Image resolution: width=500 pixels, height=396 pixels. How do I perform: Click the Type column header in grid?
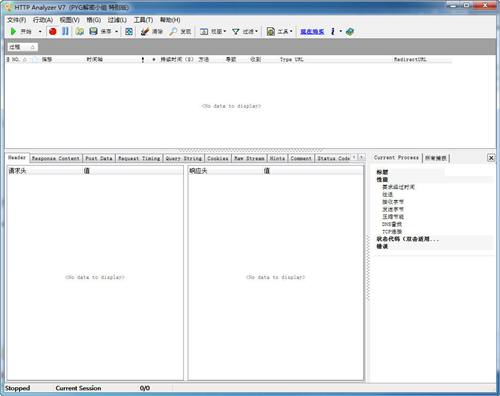click(286, 59)
